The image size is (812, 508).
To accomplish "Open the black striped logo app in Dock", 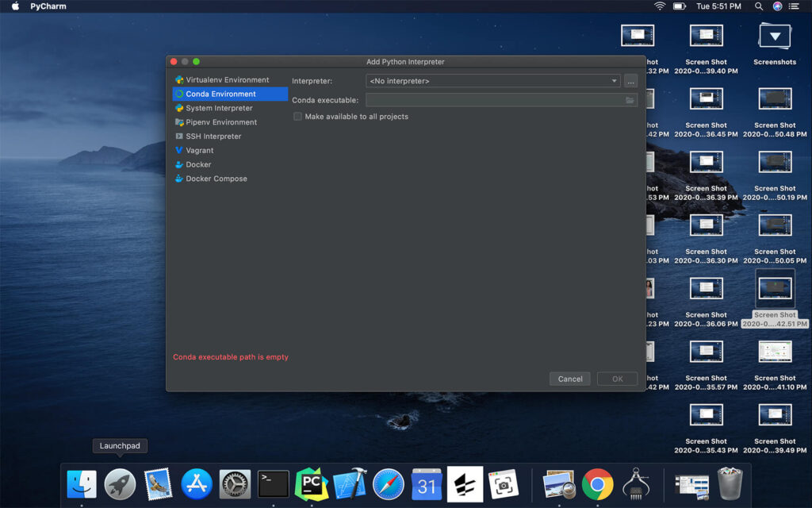I will 465,485.
